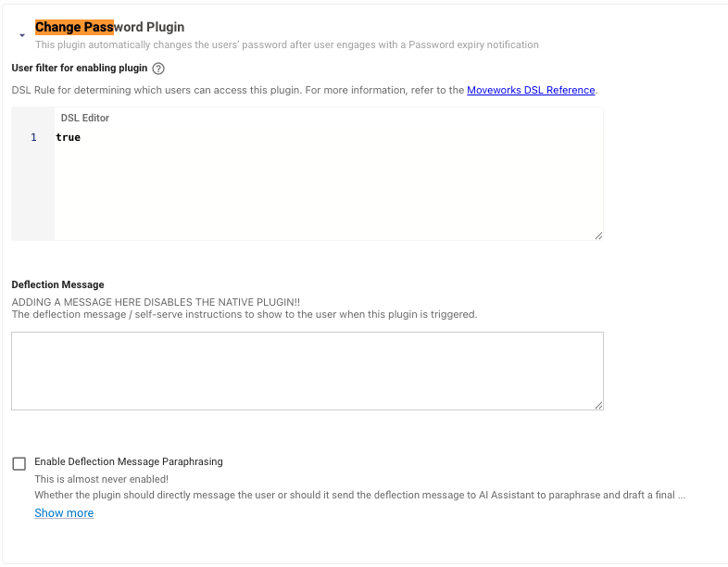This screenshot has height=567, width=728.
Task: Collapse the Change Password Plugin section chevron
Action: [x=22, y=35]
